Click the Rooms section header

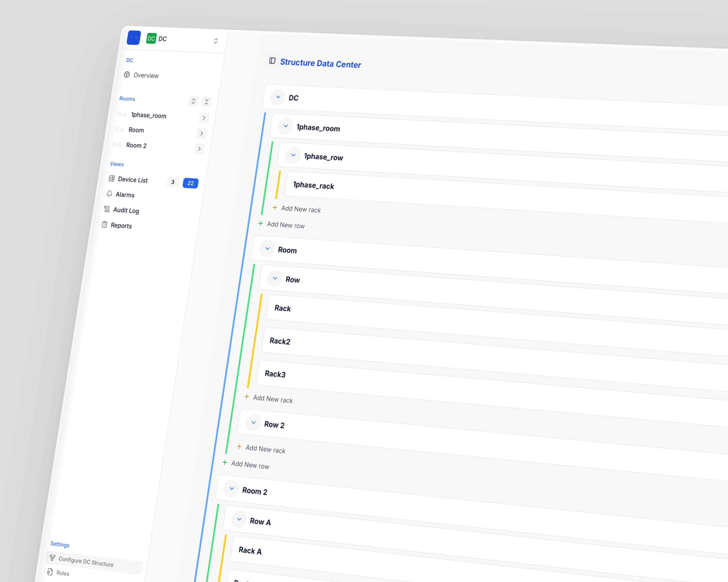[127, 99]
